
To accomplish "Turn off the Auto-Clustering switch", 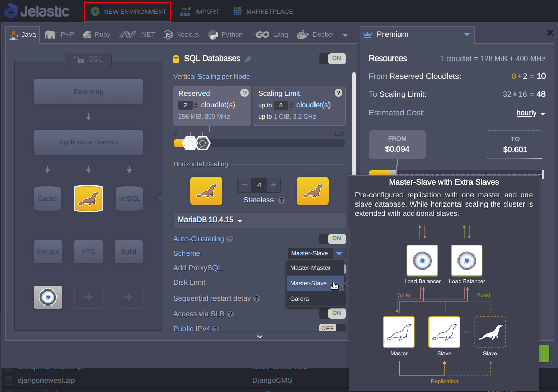I will point(332,239).
